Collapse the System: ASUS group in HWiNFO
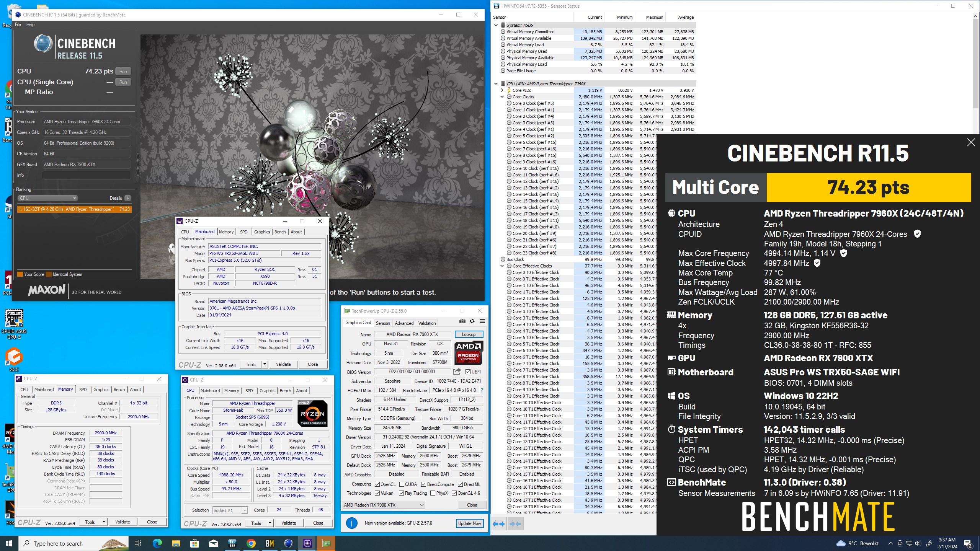 coord(496,25)
